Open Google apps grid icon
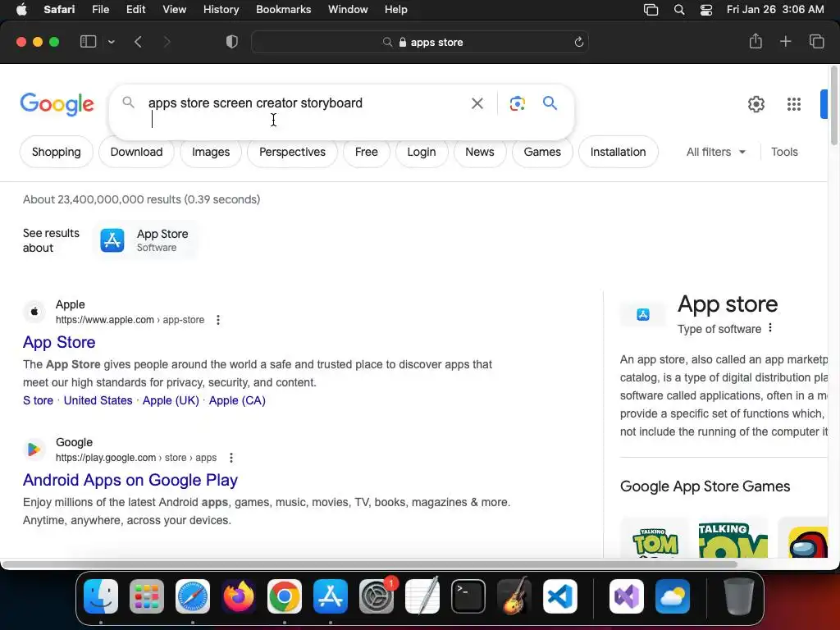840x630 pixels. [794, 104]
